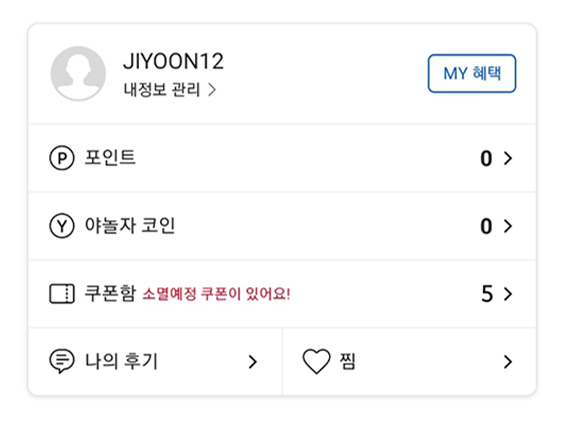The width and height of the screenshot is (566, 421).
Task: Click the coupon ticket icon
Action: [62, 294]
